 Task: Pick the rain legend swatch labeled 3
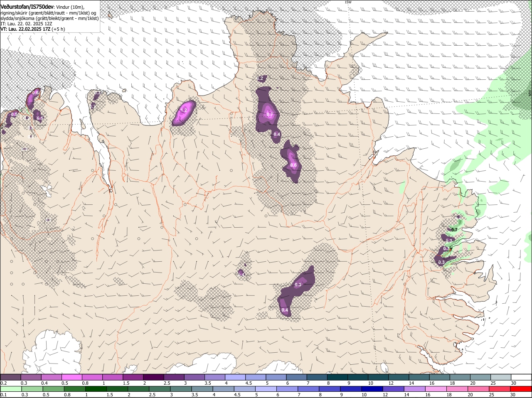tap(180, 388)
